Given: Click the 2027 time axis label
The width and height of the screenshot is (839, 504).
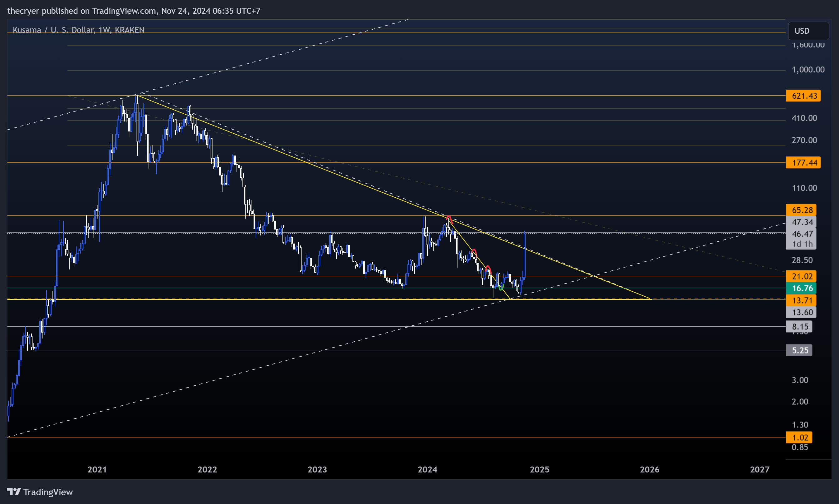Looking at the screenshot, I should 760,470.
